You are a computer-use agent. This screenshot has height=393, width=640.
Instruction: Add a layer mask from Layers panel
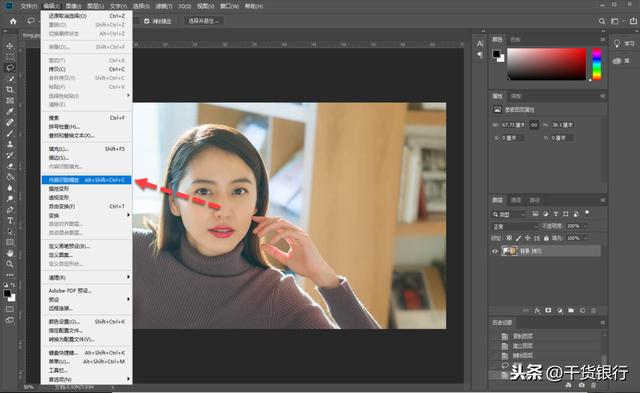548,311
